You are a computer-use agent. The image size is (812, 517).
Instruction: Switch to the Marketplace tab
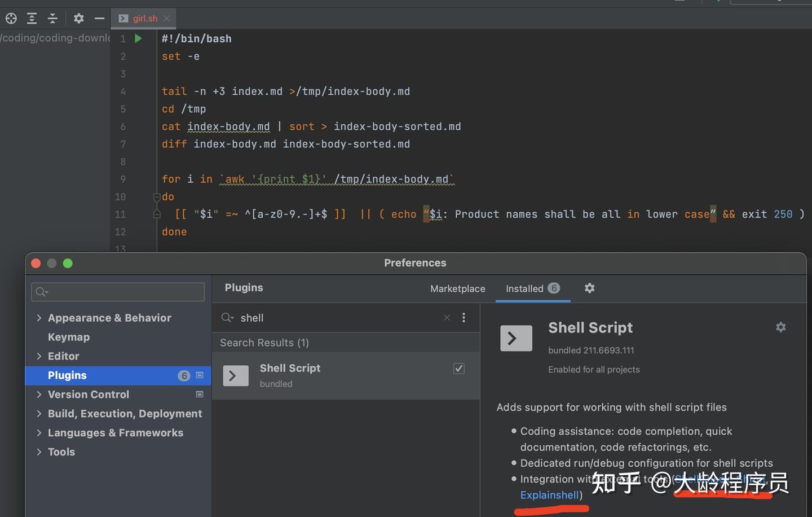[457, 289]
